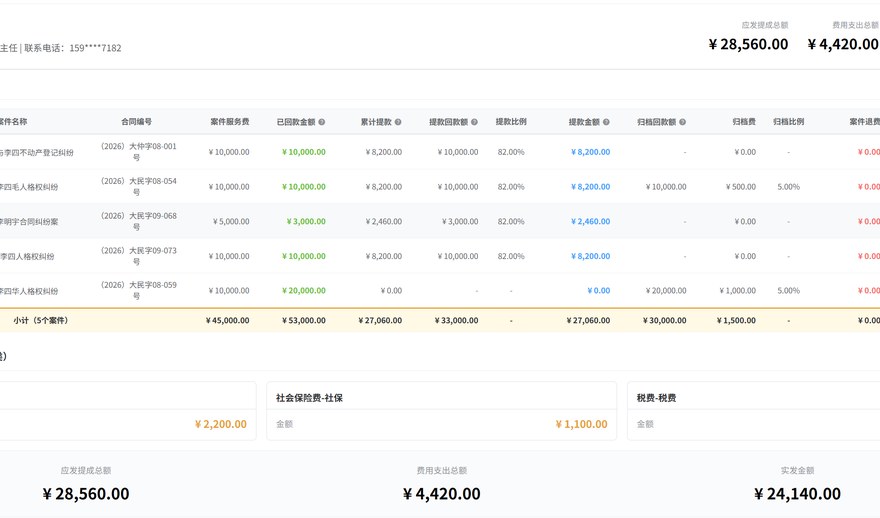Image resolution: width=880 pixels, height=518 pixels.
Task: Click blue ¥8,200.00 in 大民字09-073 row
Action: 590,256
